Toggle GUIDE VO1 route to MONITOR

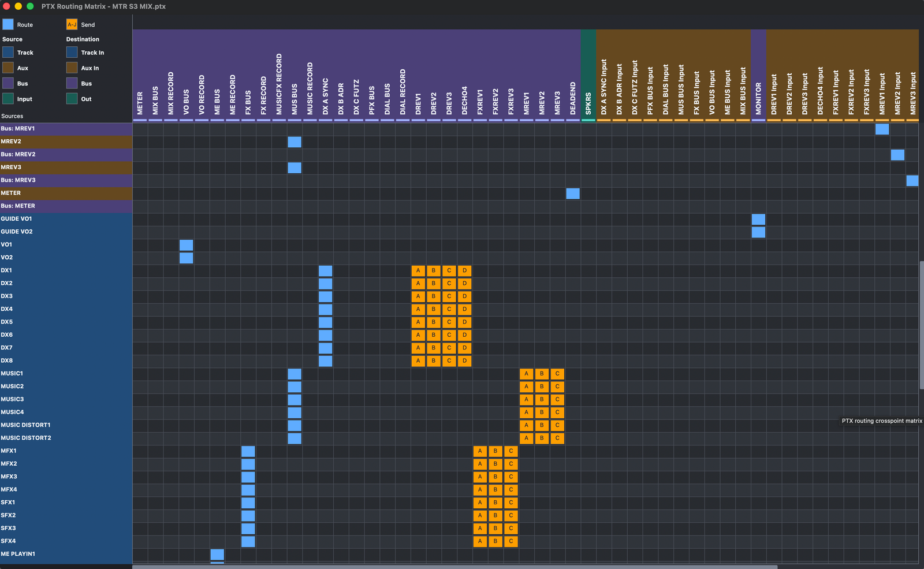coord(758,219)
